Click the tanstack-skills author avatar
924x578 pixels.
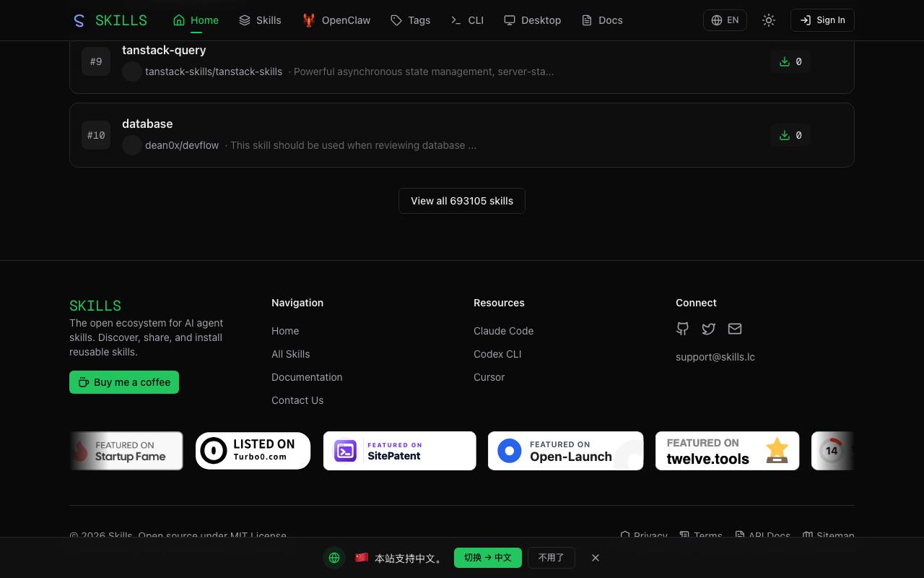[x=131, y=72]
